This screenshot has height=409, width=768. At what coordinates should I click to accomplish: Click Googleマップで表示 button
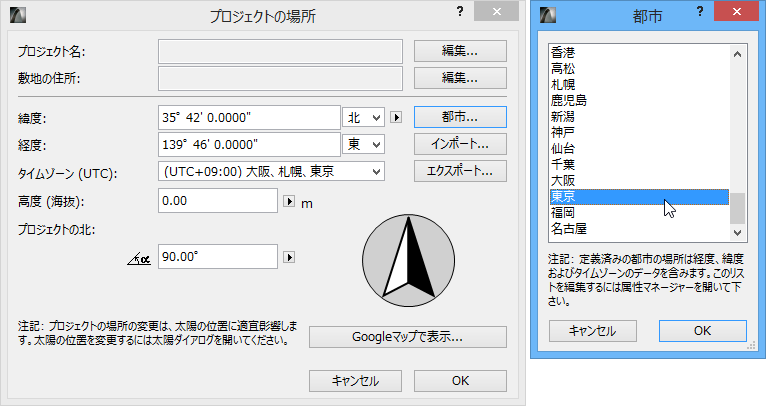click(x=408, y=337)
